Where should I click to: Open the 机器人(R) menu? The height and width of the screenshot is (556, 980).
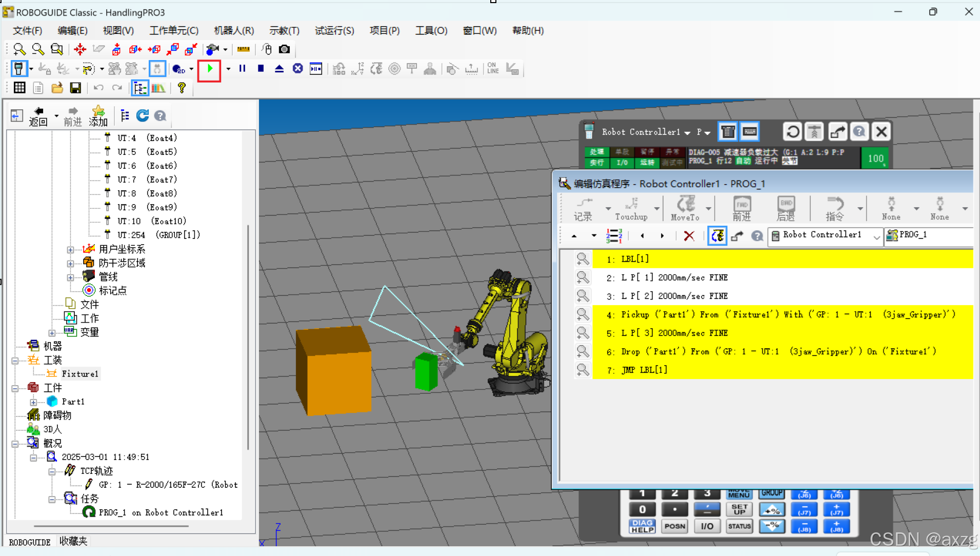[234, 31]
